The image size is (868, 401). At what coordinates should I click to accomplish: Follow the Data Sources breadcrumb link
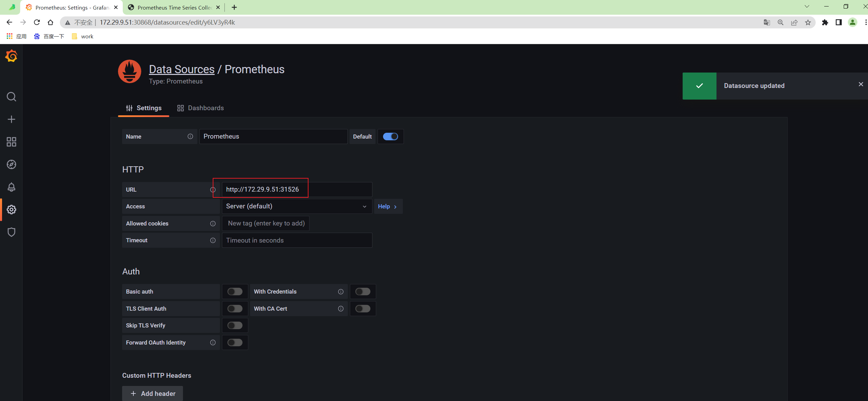tap(182, 69)
